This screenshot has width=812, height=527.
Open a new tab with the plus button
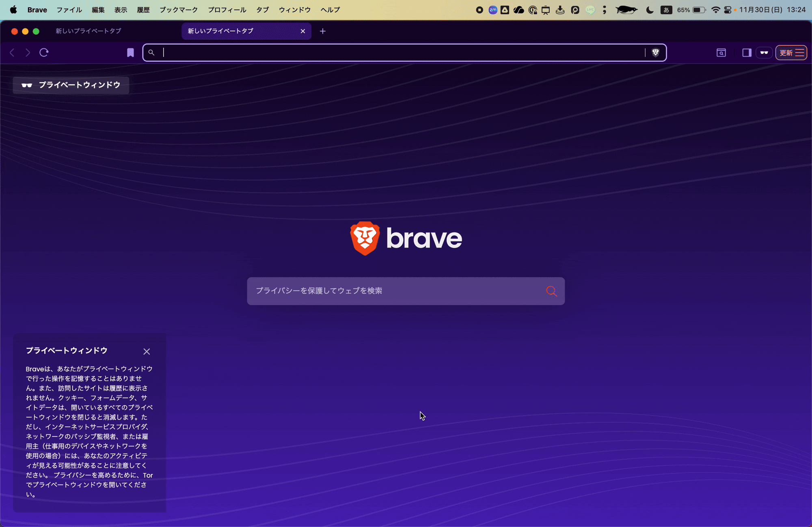(x=323, y=31)
